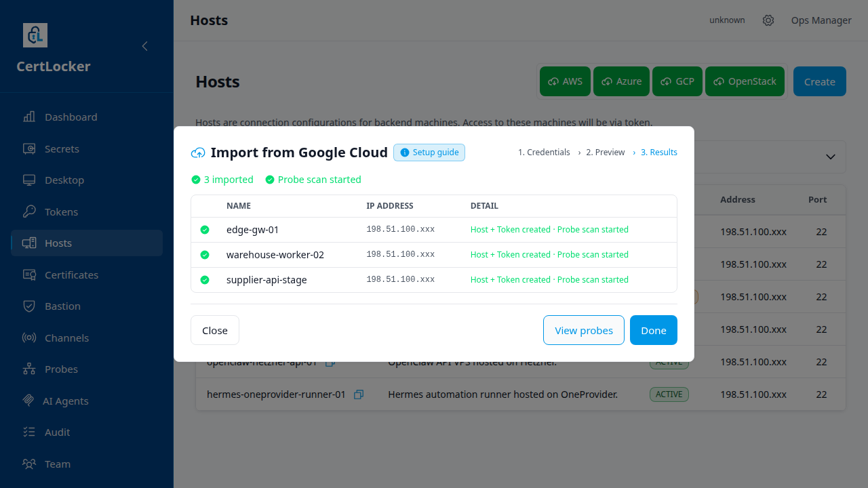Finish the import with Done

coord(654,330)
